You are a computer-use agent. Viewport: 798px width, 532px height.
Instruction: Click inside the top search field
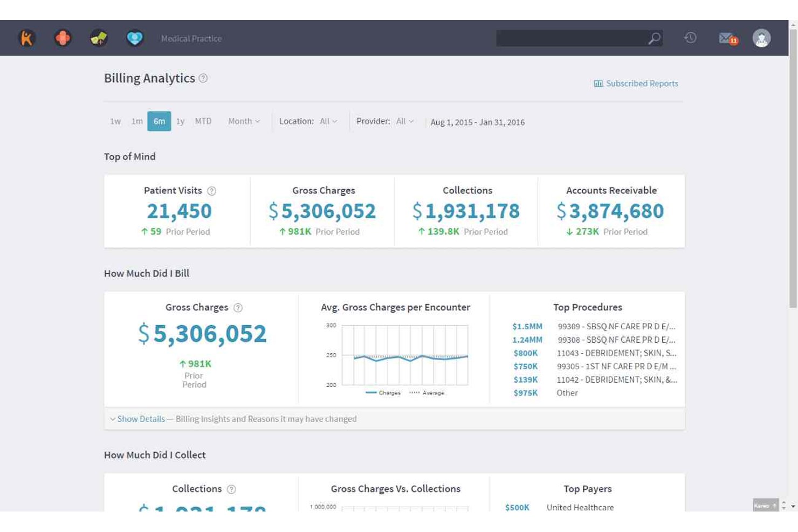coord(572,38)
